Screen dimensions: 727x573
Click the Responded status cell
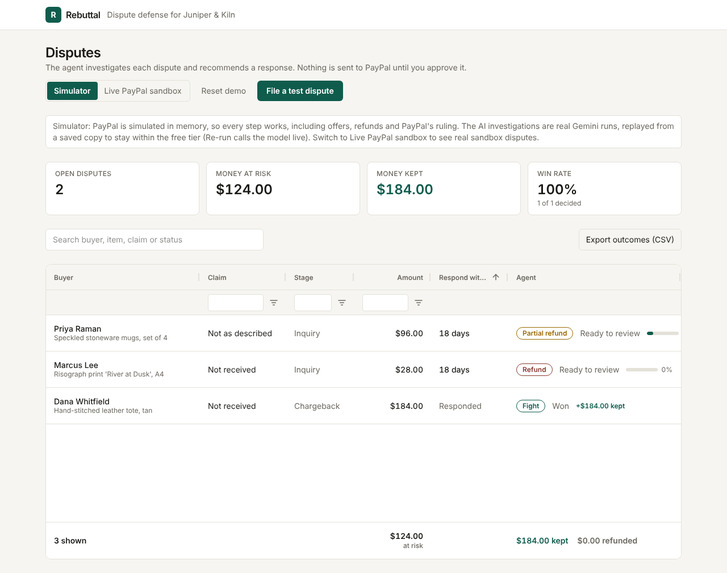[460, 406]
